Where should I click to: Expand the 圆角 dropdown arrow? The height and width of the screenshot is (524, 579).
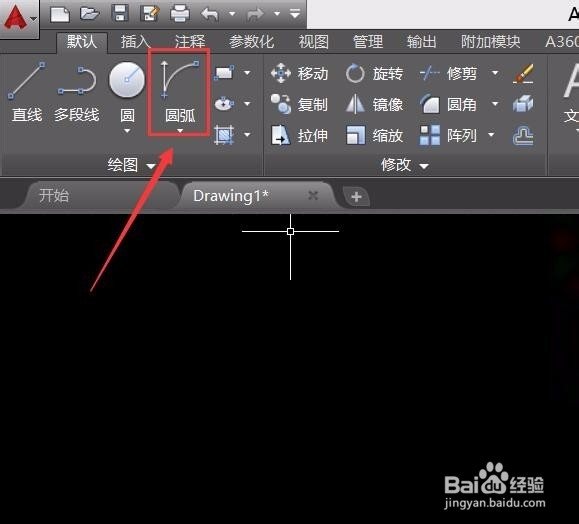pyautogui.click(x=495, y=104)
